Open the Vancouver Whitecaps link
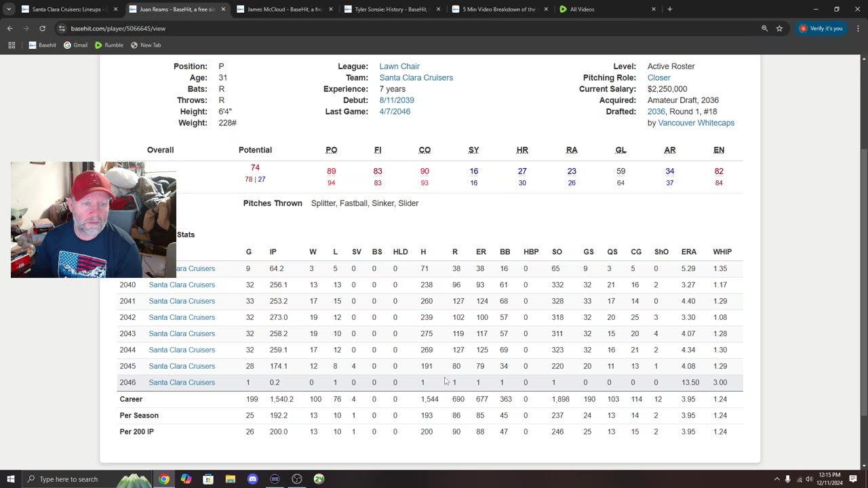 696,123
